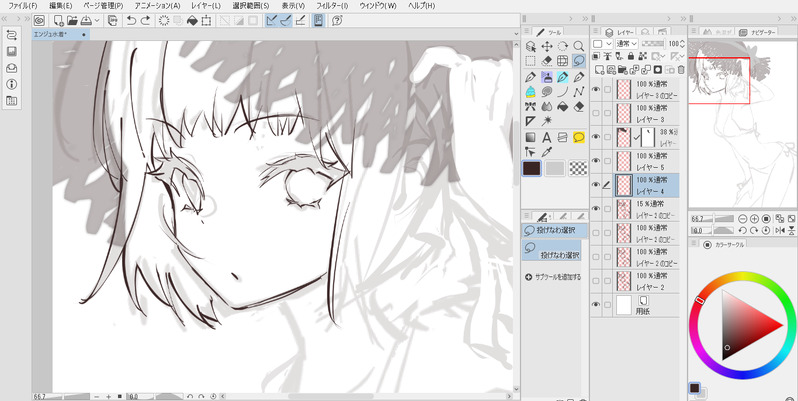Flip canvas horizontally in Navigator
The width and height of the screenshot is (798, 401).
pos(780,231)
